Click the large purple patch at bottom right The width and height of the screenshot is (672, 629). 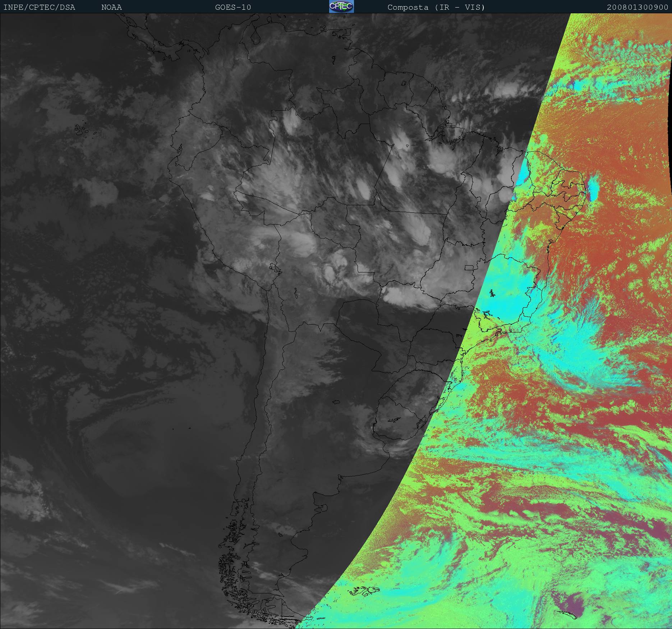(572, 603)
